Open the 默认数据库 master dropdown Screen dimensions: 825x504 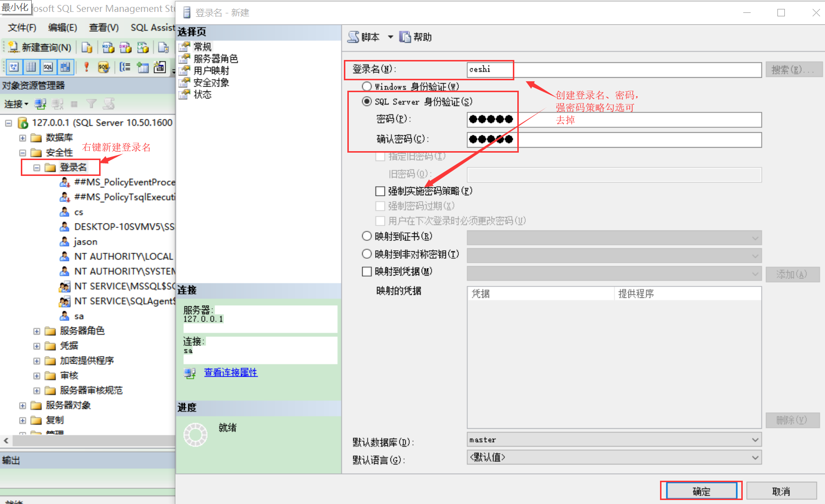755,439
